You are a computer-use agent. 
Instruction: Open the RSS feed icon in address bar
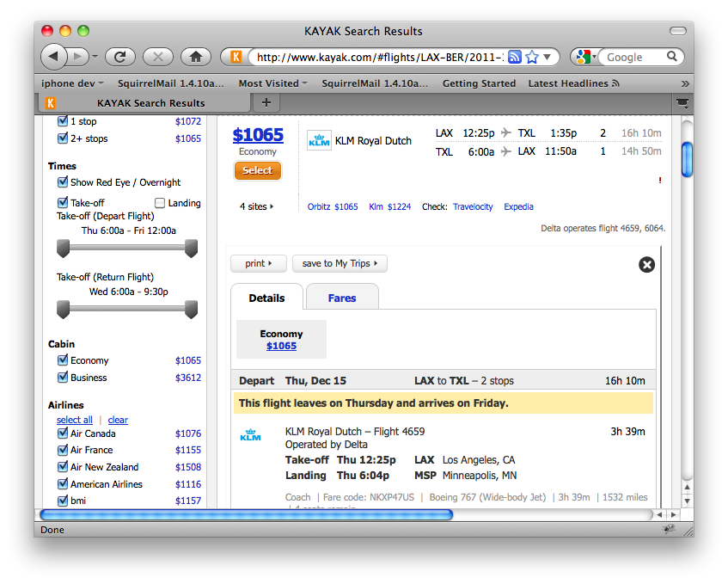514,55
